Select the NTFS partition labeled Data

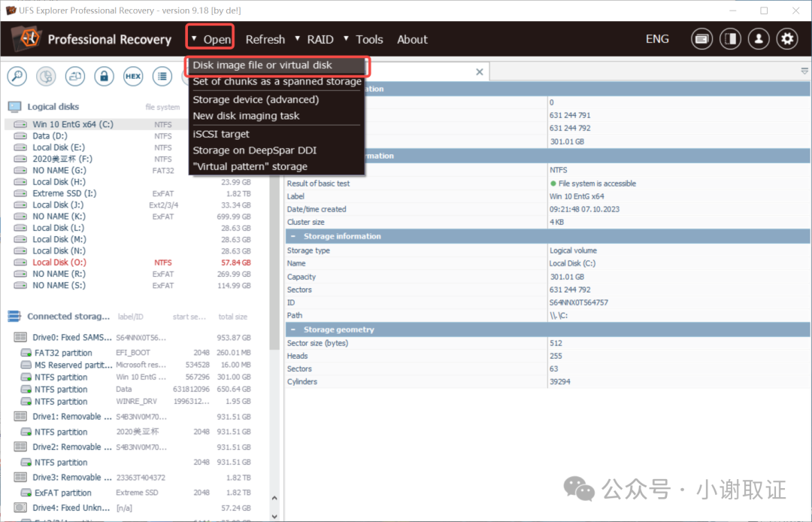[135, 390]
